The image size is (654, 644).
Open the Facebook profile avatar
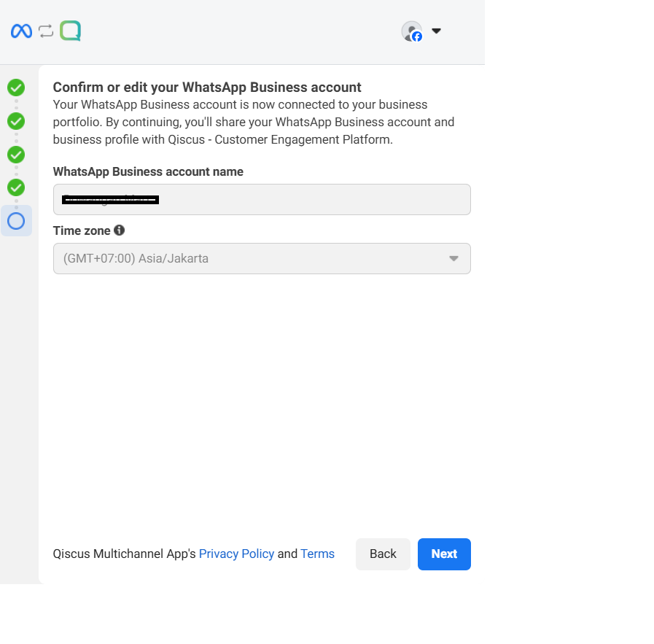[412, 31]
